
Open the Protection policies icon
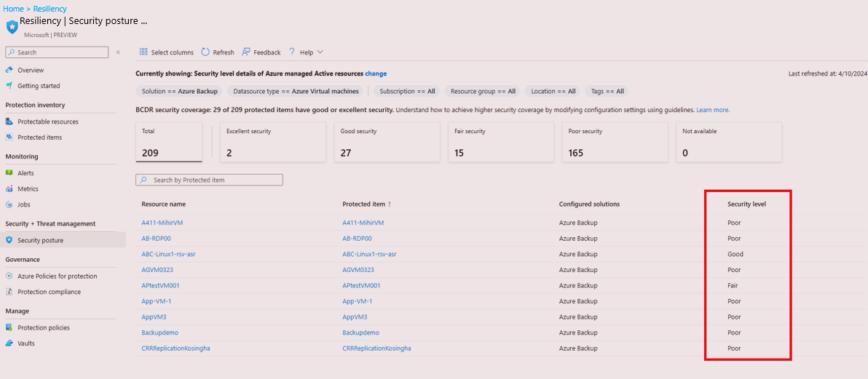click(x=9, y=327)
